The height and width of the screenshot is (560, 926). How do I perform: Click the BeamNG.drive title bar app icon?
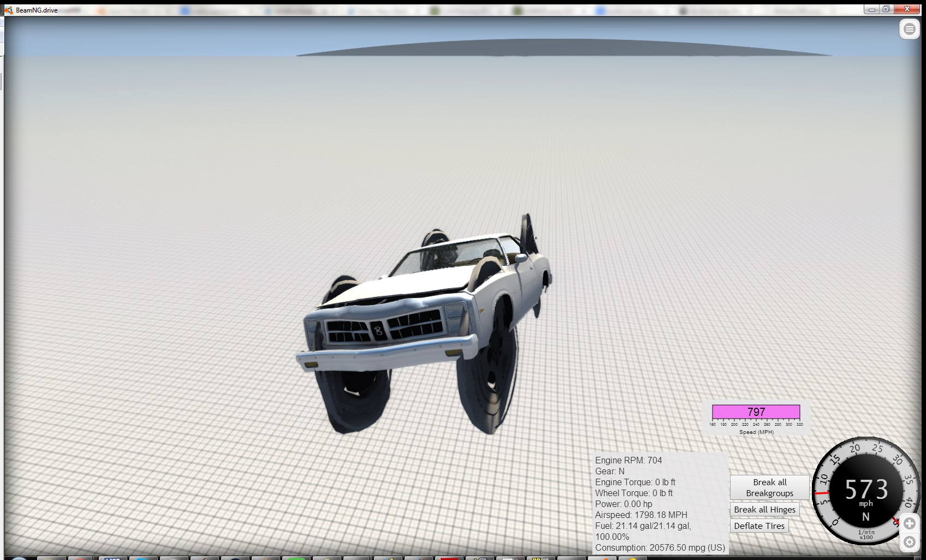pyautogui.click(x=8, y=10)
